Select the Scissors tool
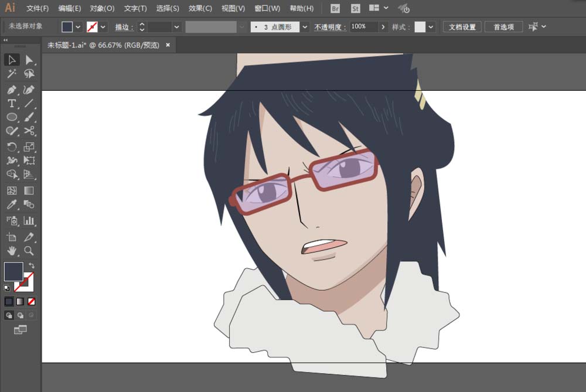The height and width of the screenshot is (392, 586). (29, 131)
